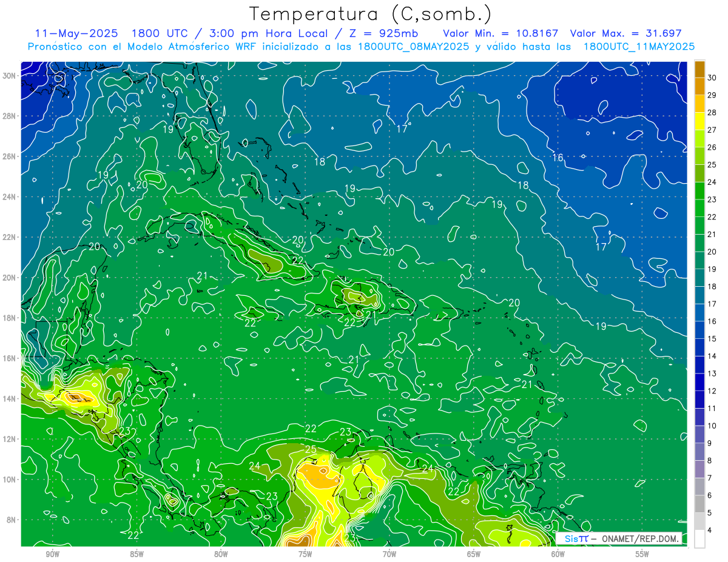This screenshot has height=562, width=728.
Task: Click the longitude axis label "75W"
Action: (305, 554)
